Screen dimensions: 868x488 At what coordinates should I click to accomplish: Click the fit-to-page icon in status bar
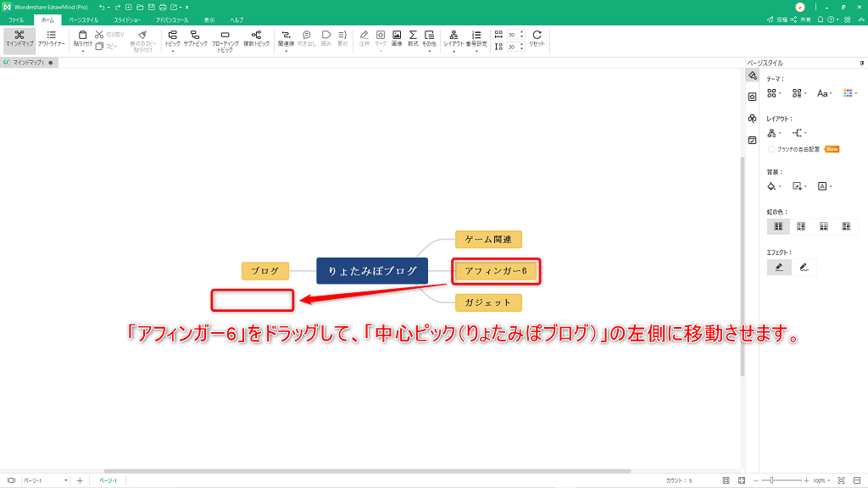pyautogui.click(x=726, y=480)
